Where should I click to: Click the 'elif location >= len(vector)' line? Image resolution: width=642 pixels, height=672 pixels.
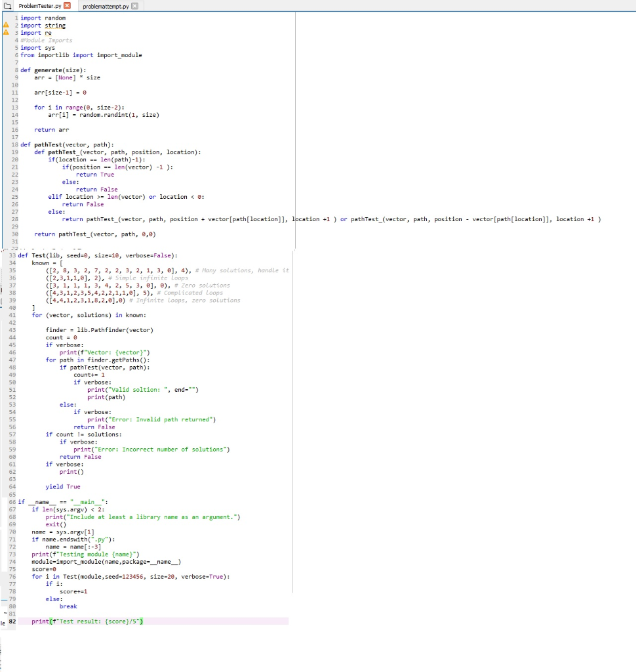click(x=127, y=197)
